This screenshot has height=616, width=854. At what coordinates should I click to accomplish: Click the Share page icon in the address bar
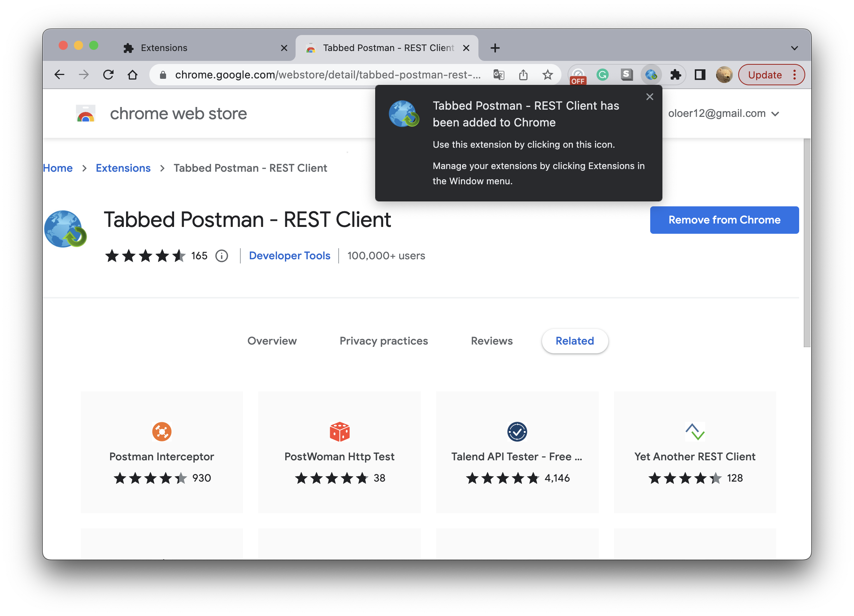point(523,75)
